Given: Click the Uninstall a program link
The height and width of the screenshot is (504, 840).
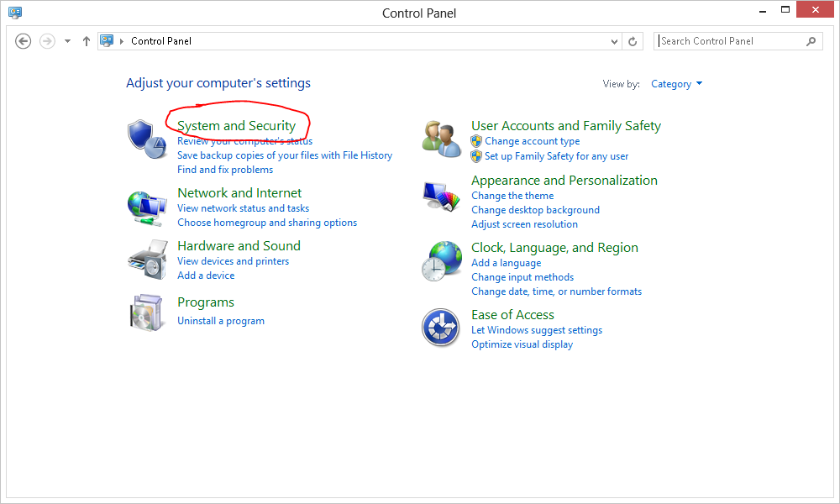Looking at the screenshot, I should [x=221, y=321].
